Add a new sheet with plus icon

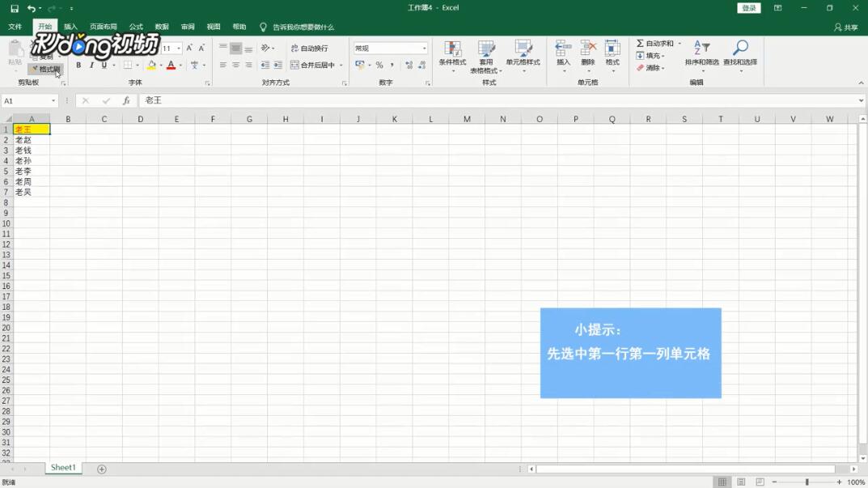(101, 469)
